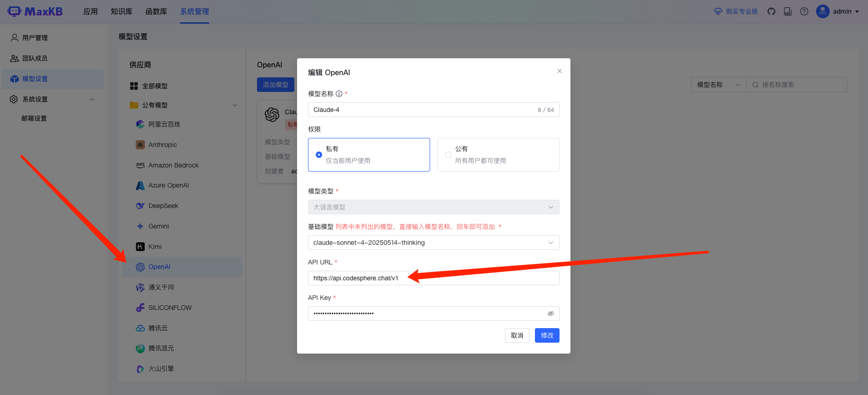The width and height of the screenshot is (868, 395).
Task: Click the OpenAI provider icon in sidebar
Action: (140, 267)
